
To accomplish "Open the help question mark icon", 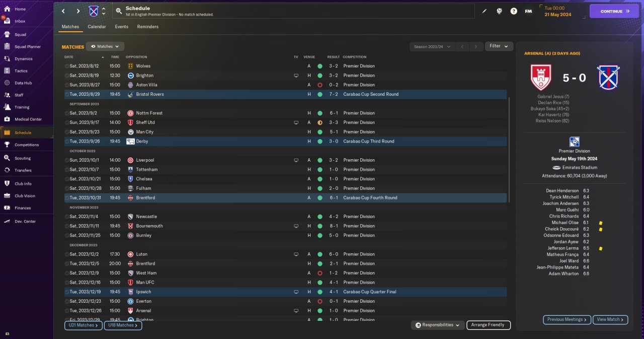I will (x=514, y=11).
